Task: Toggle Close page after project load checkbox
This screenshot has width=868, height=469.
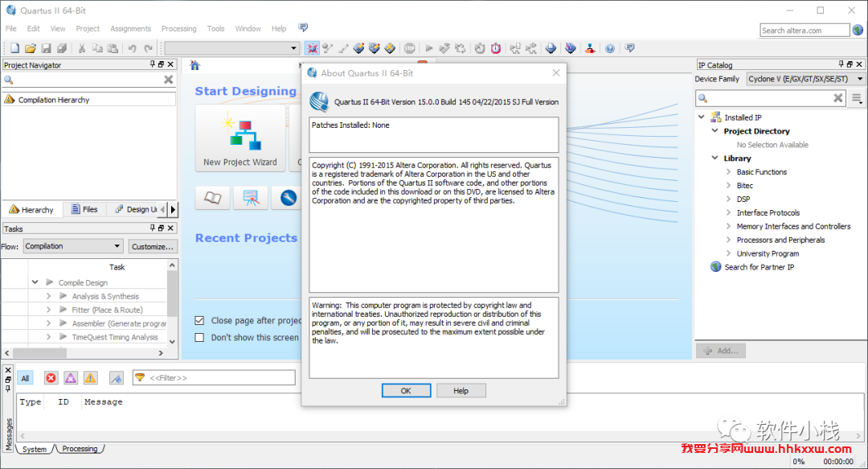Action: (199, 320)
